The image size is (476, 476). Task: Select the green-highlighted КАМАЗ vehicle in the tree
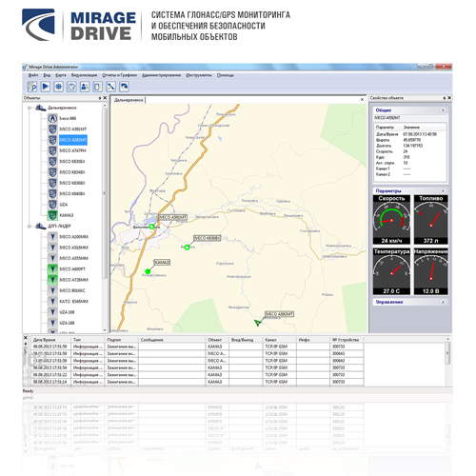67,215
